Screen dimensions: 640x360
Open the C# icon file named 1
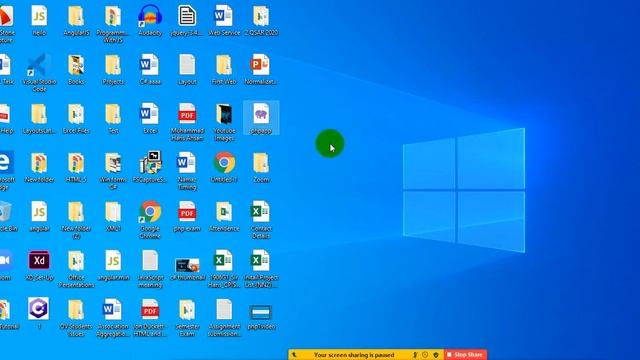click(x=39, y=314)
